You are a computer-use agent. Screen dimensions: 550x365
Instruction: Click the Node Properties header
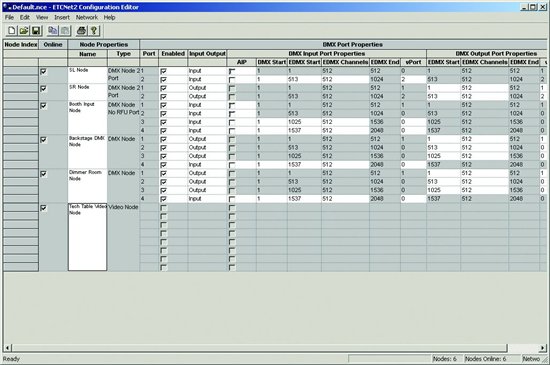pyautogui.click(x=103, y=45)
